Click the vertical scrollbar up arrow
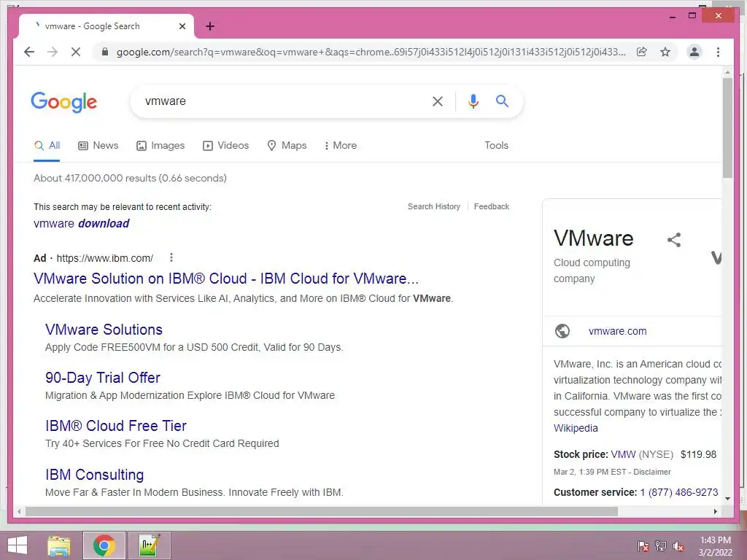The height and width of the screenshot is (560, 747). pyautogui.click(x=727, y=72)
